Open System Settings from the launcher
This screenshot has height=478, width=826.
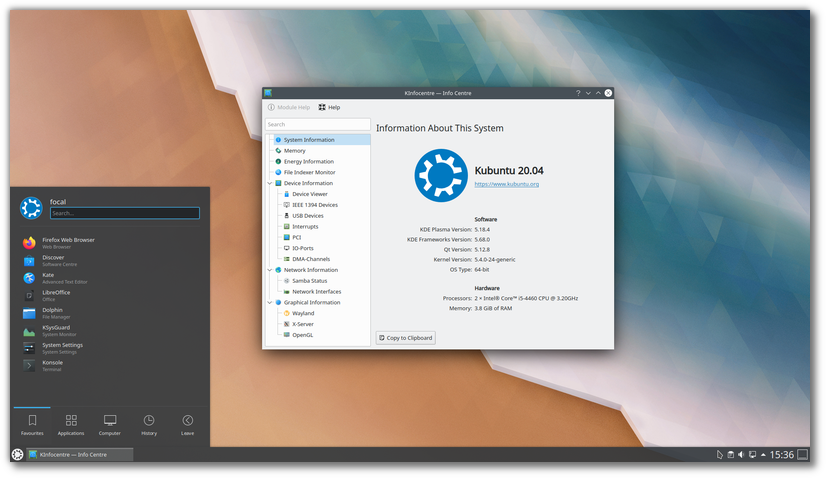click(x=110, y=348)
